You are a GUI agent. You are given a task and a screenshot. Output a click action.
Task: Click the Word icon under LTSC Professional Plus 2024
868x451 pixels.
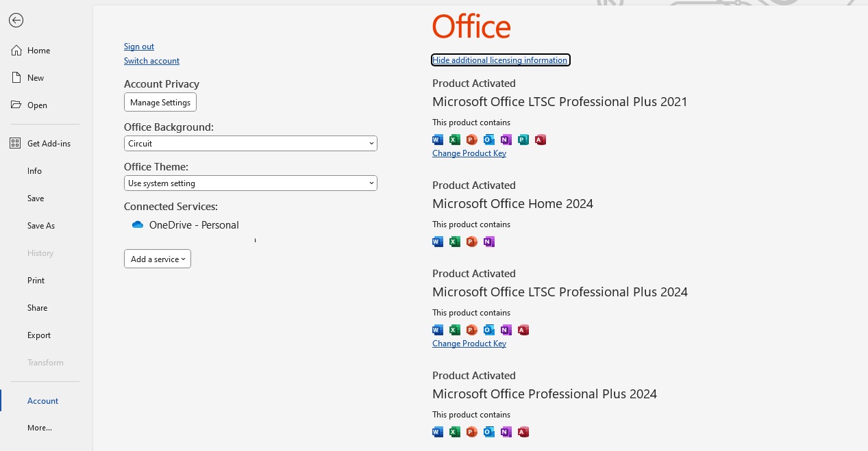438,330
